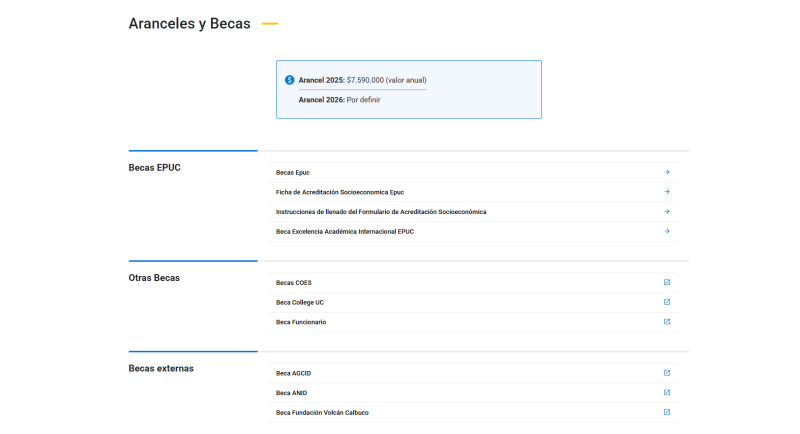Click external link icon for Fundación Volcán Calbuco
This screenshot has width=800, height=434.
point(667,412)
